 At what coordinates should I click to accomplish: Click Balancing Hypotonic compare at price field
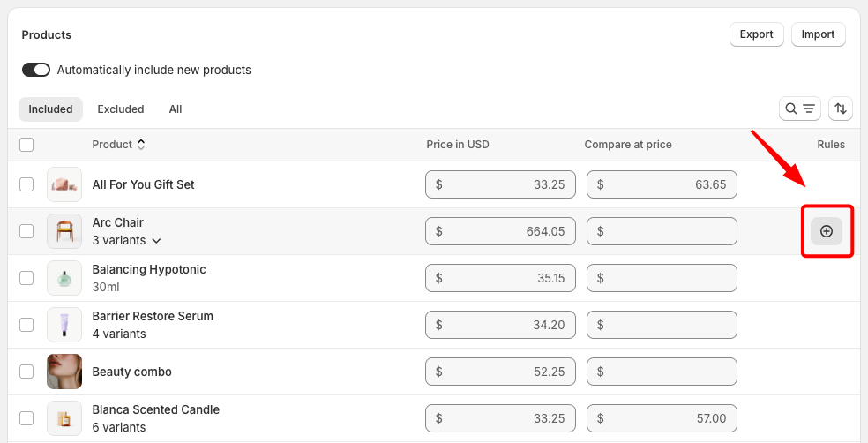(x=662, y=278)
